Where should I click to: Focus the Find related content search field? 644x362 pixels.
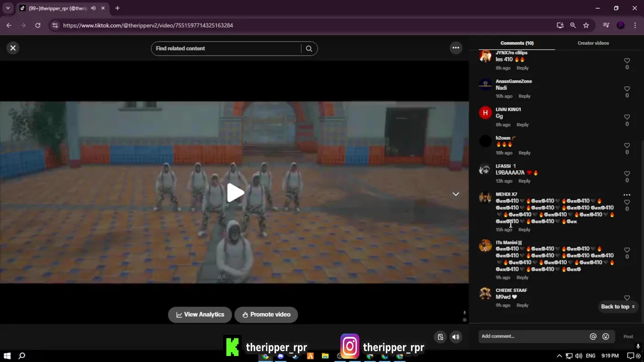pyautogui.click(x=226, y=48)
